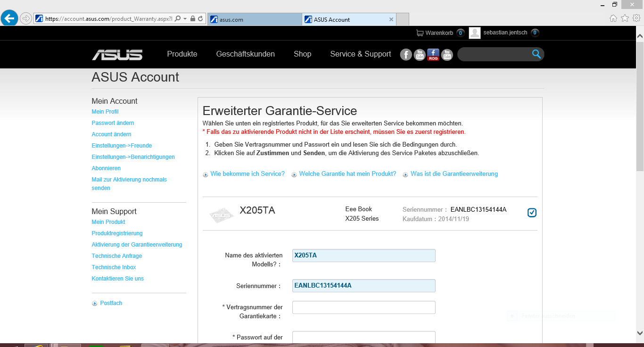
Task: Open the YouTube icon beside the search box
Action: [x=447, y=55]
